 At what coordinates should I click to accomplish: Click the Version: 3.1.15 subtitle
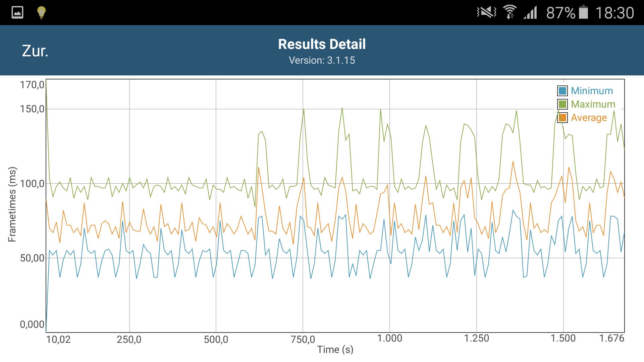[322, 60]
